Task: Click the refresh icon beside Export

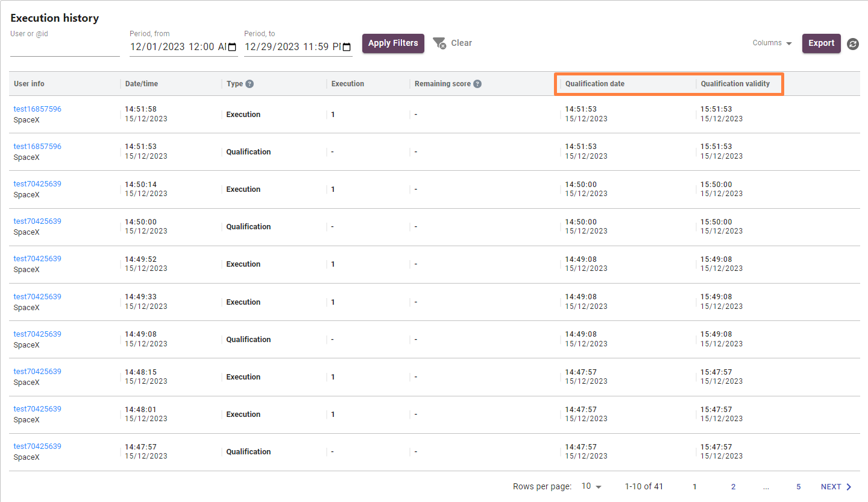Action: tap(852, 44)
